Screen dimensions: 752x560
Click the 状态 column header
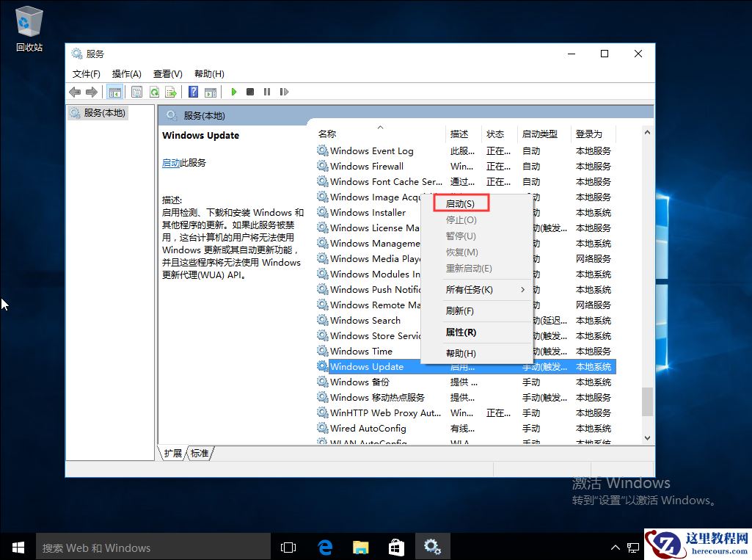point(497,134)
